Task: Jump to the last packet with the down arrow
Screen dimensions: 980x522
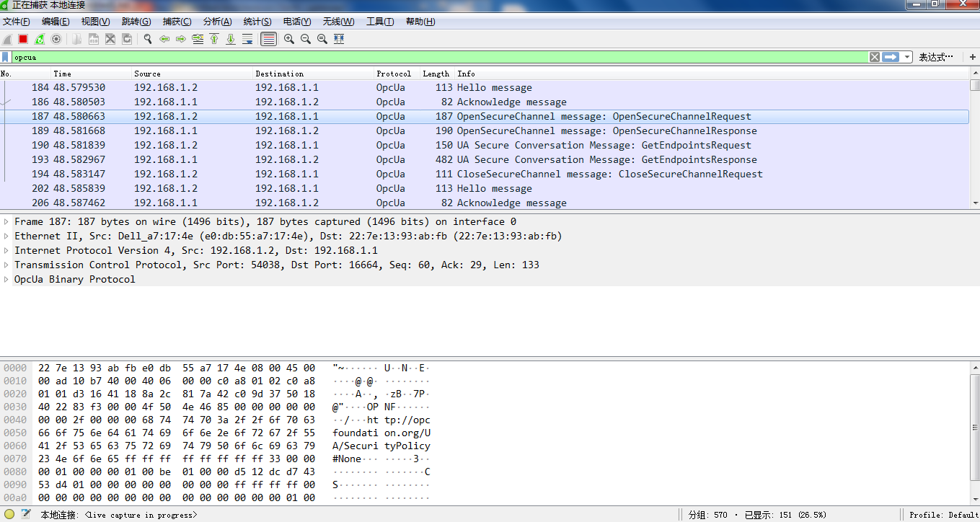Action: tap(231, 39)
